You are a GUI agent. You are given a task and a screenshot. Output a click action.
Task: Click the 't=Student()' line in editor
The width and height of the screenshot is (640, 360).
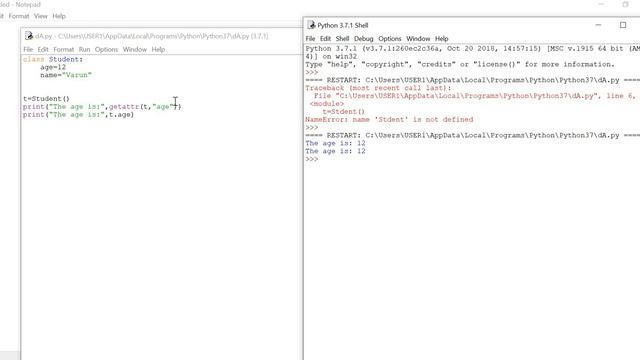click(47, 99)
